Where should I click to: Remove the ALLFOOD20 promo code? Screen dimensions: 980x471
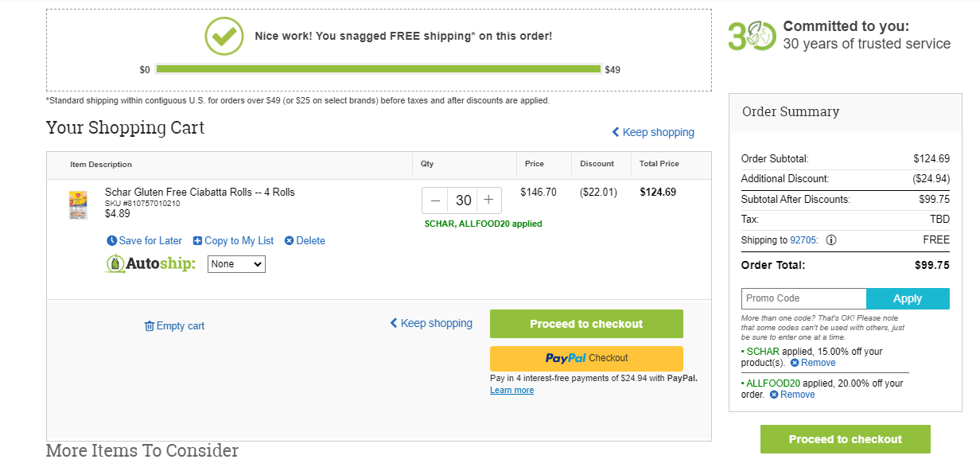click(x=791, y=395)
